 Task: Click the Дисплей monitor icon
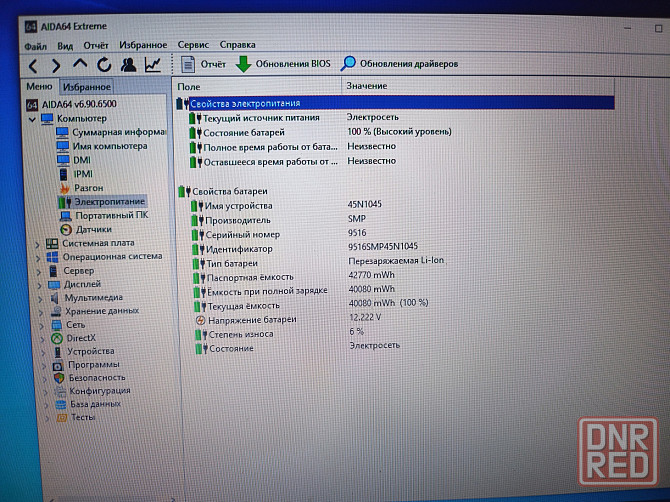(54, 285)
